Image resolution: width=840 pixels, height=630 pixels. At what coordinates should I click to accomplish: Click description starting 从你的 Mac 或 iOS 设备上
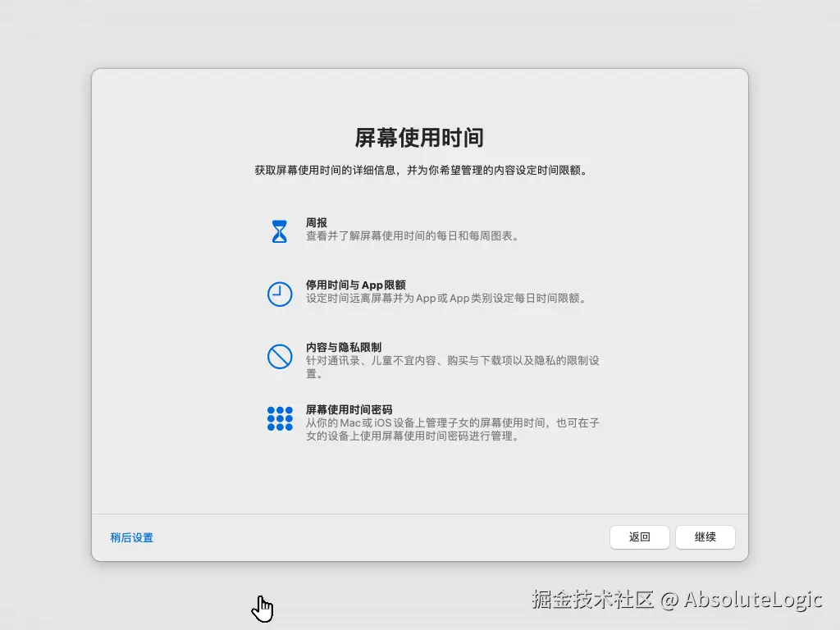pyautogui.click(x=453, y=429)
